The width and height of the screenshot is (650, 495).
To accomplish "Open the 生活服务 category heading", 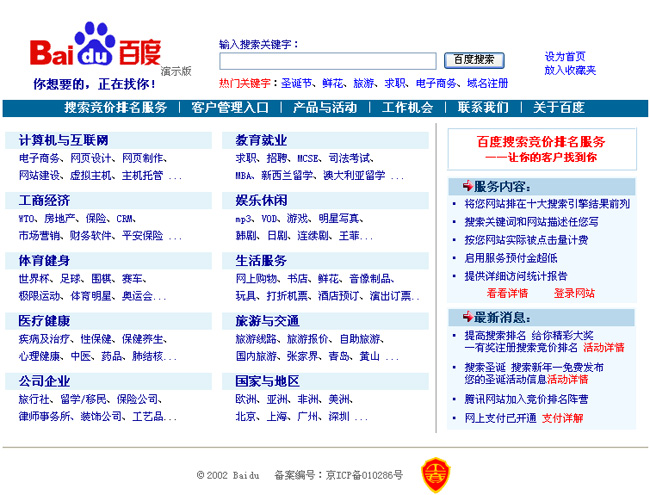I will (x=261, y=261).
